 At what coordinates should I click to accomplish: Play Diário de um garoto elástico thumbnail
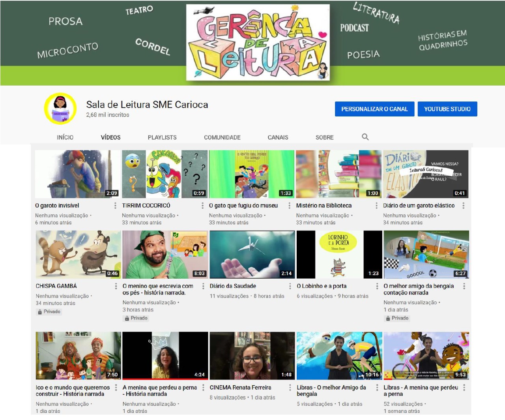426,174
